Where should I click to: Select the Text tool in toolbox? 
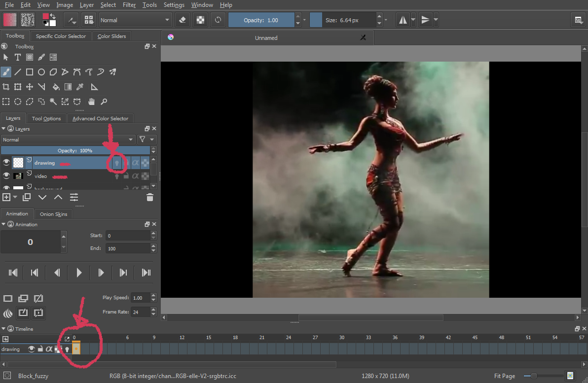coord(18,57)
